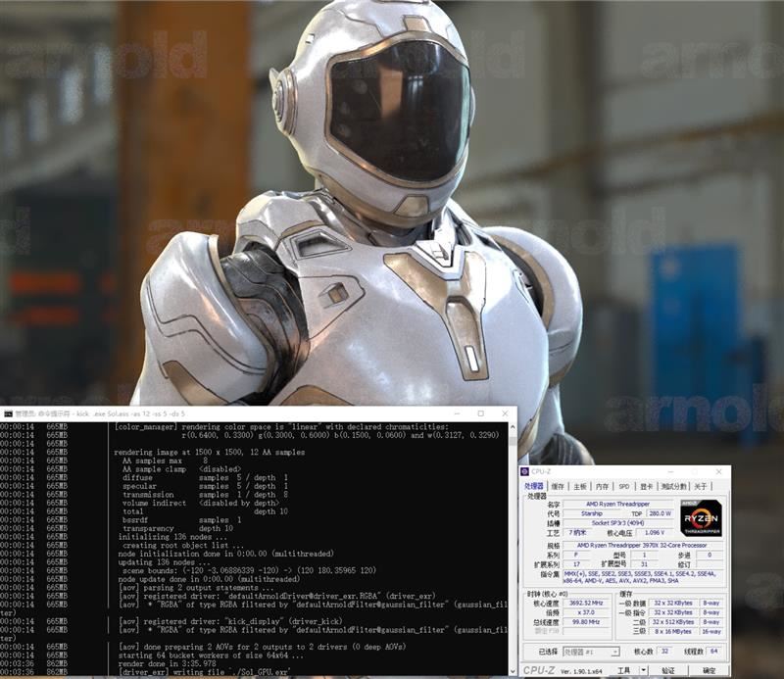Click the code name value 'Starship'
784x679 pixels.
point(592,513)
